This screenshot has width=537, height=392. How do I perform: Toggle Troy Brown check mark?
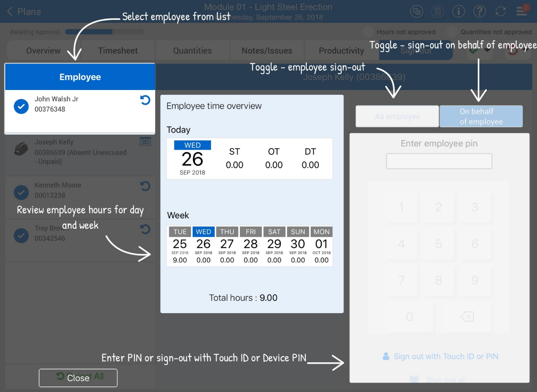[x=21, y=236]
